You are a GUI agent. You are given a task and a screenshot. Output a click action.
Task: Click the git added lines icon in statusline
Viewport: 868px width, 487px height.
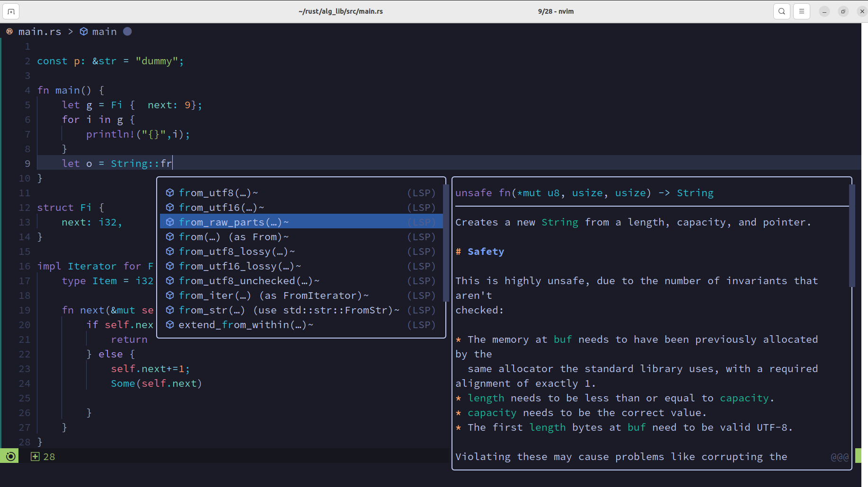click(x=35, y=456)
